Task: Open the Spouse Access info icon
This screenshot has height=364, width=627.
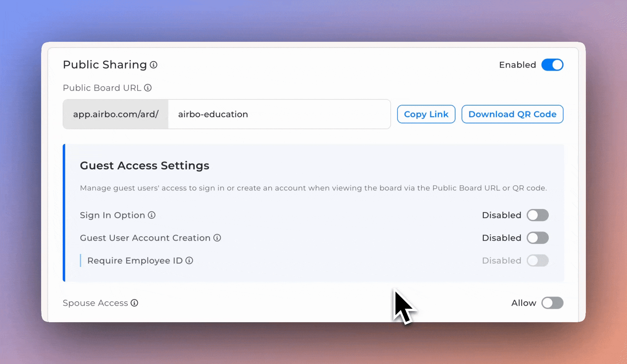Action: pyautogui.click(x=135, y=303)
